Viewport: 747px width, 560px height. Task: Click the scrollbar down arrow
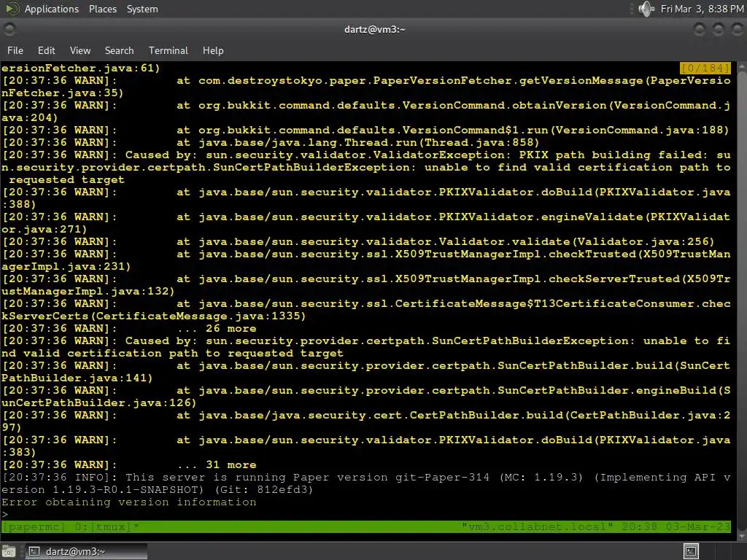pos(741,534)
